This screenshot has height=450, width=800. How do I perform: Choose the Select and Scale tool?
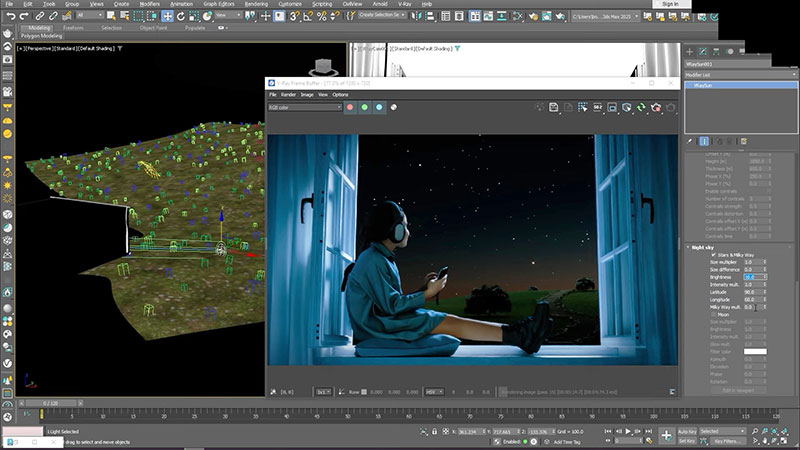coord(194,16)
